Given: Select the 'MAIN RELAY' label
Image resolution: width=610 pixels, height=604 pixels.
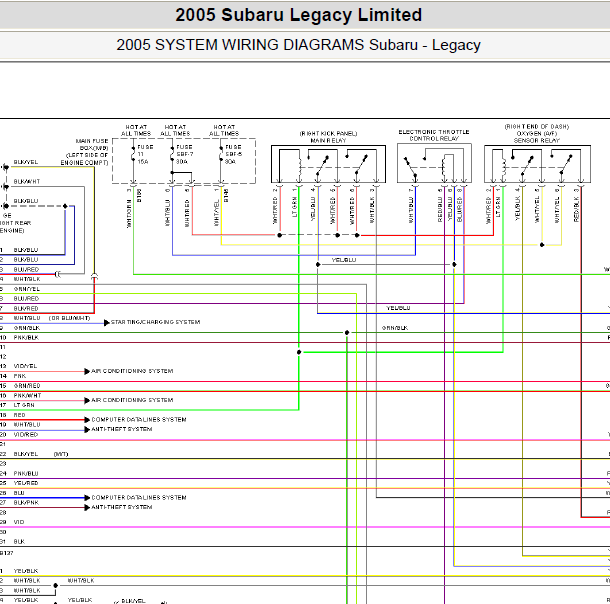Looking at the screenshot, I should pyautogui.click(x=328, y=140).
